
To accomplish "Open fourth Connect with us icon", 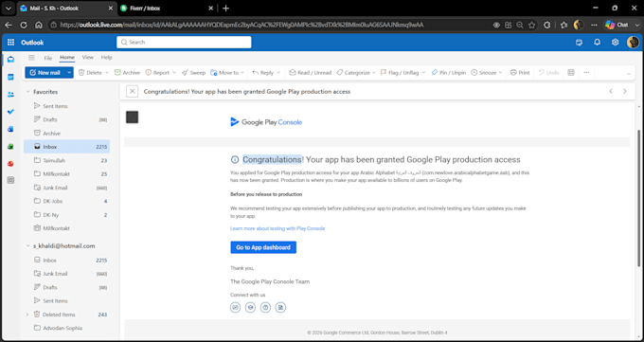I will tap(280, 307).
